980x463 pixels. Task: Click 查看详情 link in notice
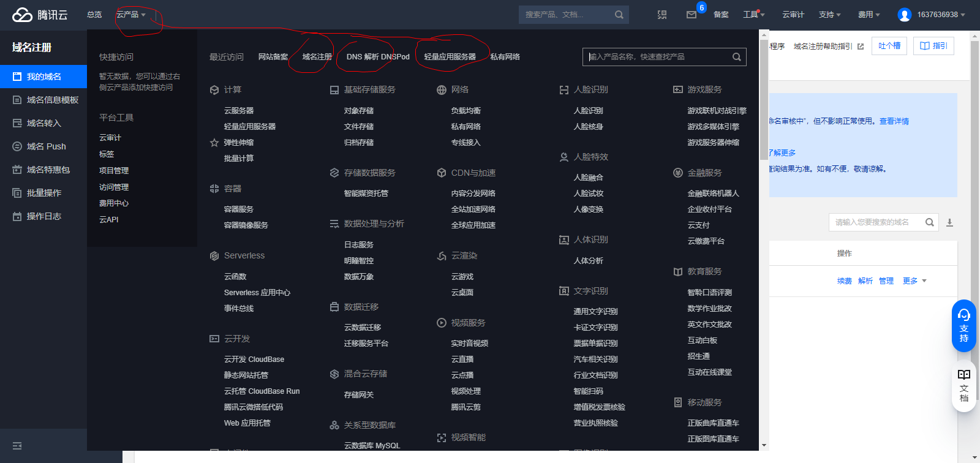(x=894, y=121)
